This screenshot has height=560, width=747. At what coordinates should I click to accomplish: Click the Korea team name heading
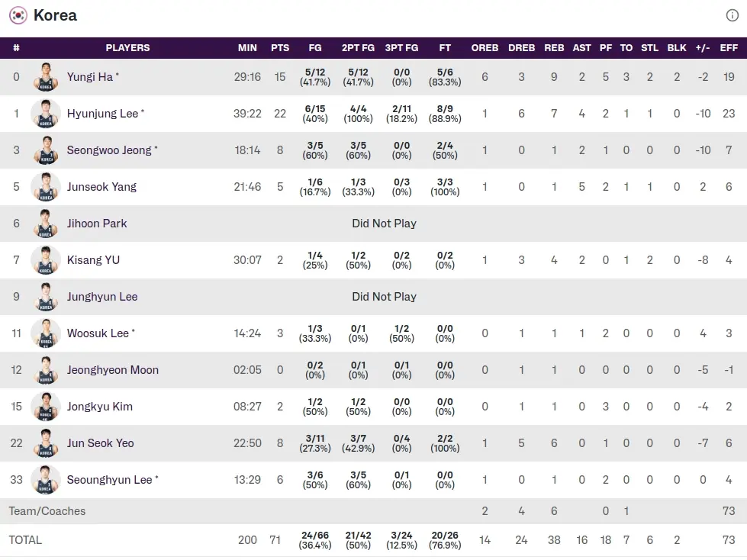[x=55, y=15]
